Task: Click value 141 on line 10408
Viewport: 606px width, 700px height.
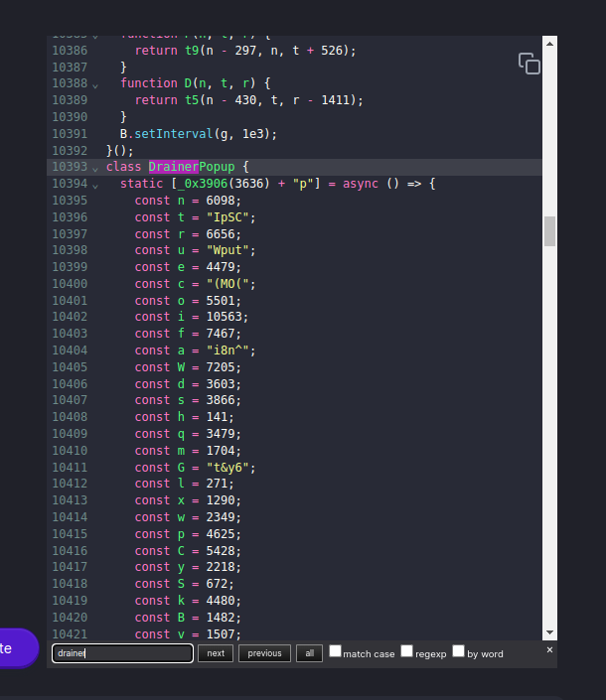Action: coord(217,417)
